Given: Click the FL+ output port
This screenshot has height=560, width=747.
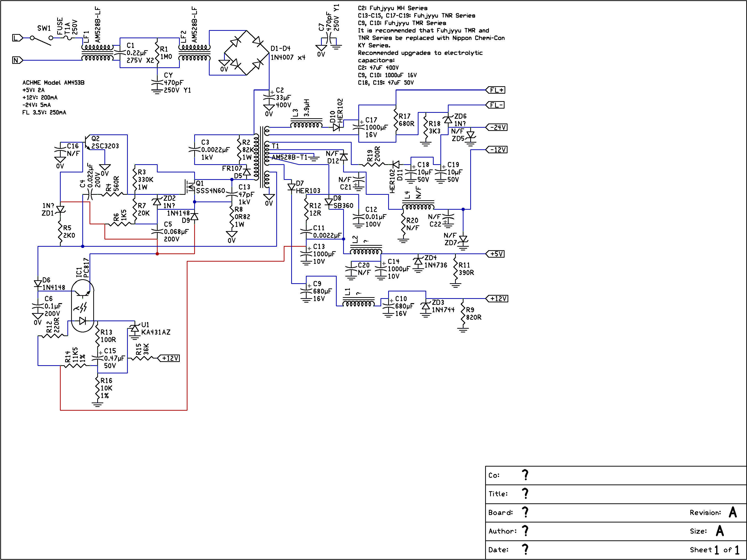Looking at the screenshot, I should tap(495, 90).
